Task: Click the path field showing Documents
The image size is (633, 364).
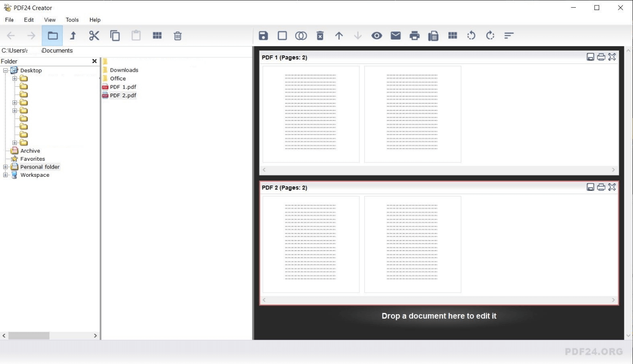Action: point(126,51)
